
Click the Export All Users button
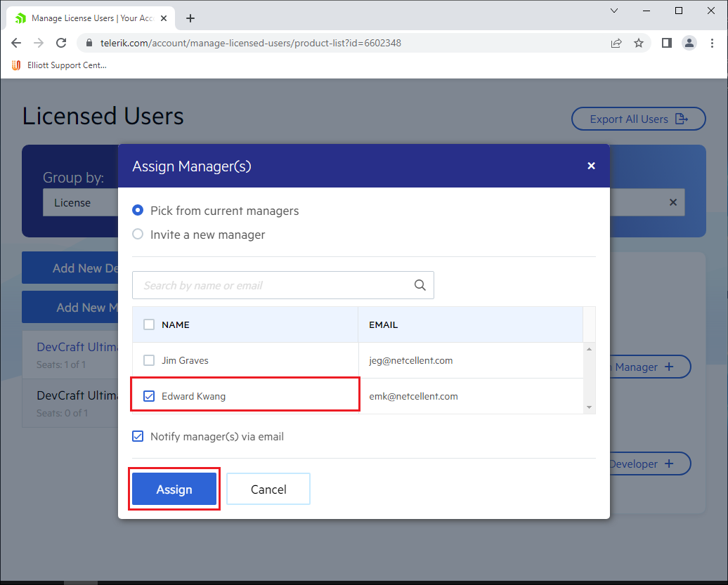[x=638, y=119]
